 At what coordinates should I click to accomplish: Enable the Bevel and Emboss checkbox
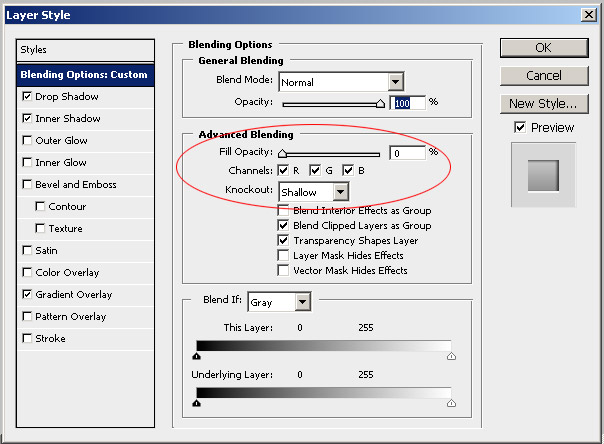coord(27,184)
